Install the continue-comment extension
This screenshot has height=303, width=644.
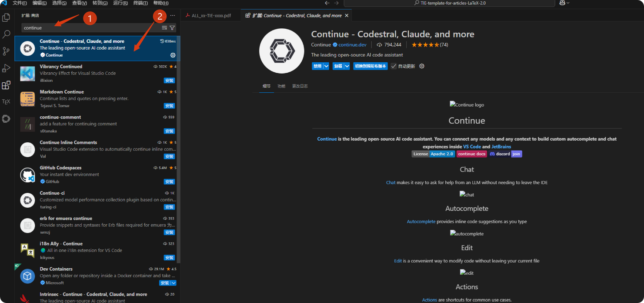(x=170, y=131)
